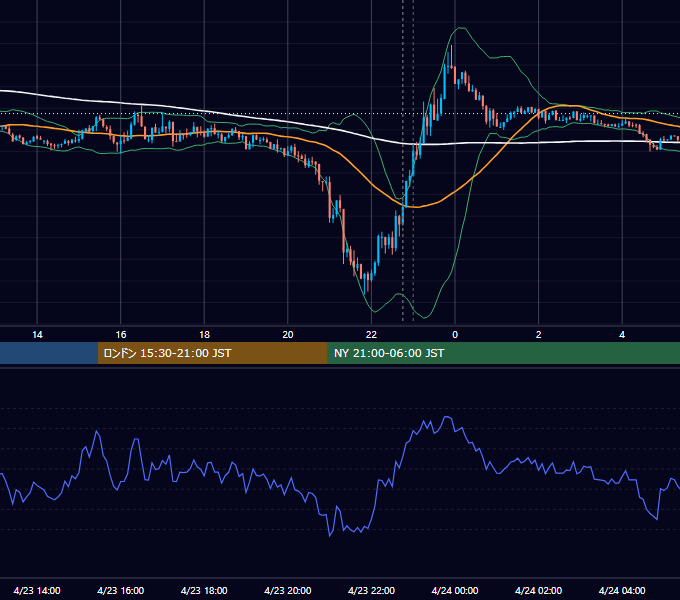680x600 pixels.
Task: Select the blue session bar before London
Action: [x=49, y=353]
